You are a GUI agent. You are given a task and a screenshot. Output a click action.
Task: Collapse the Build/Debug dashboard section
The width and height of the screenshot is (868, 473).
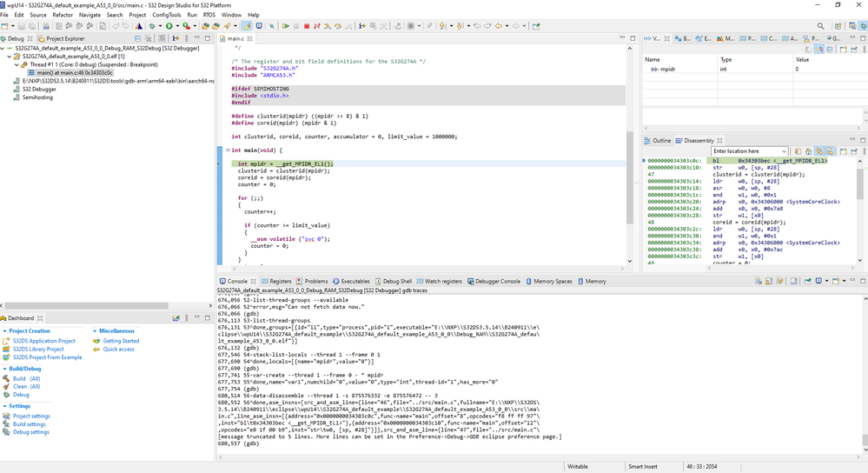(5, 369)
